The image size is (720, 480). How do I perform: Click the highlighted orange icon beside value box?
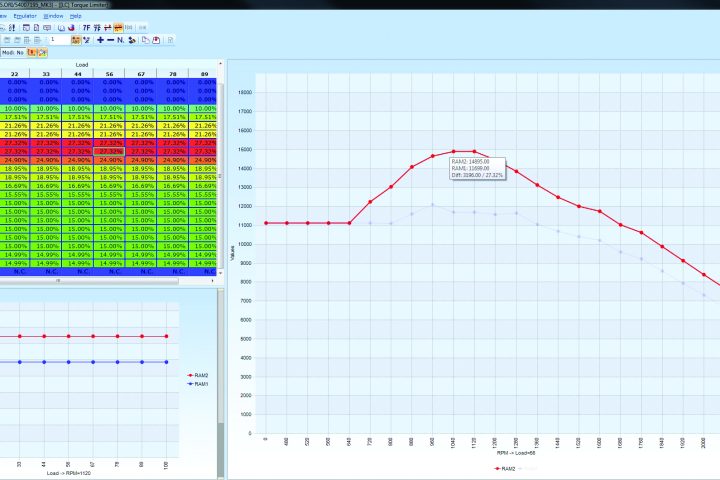coord(76,40)
